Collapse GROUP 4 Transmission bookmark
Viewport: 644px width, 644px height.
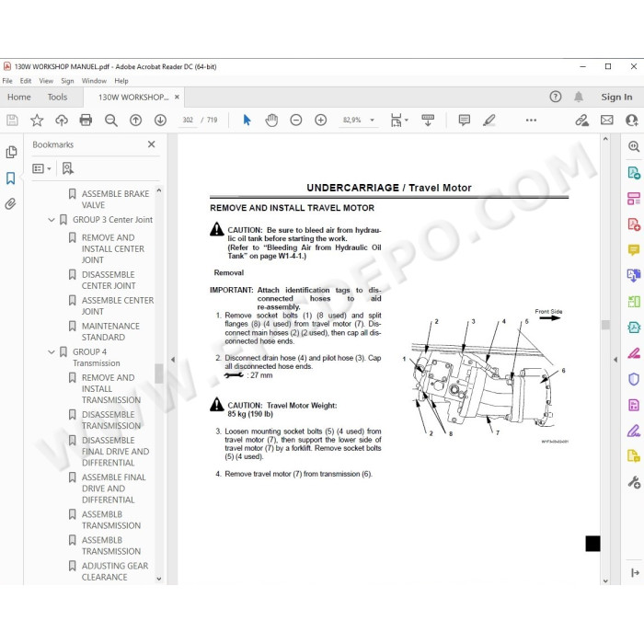pos(52,352)
